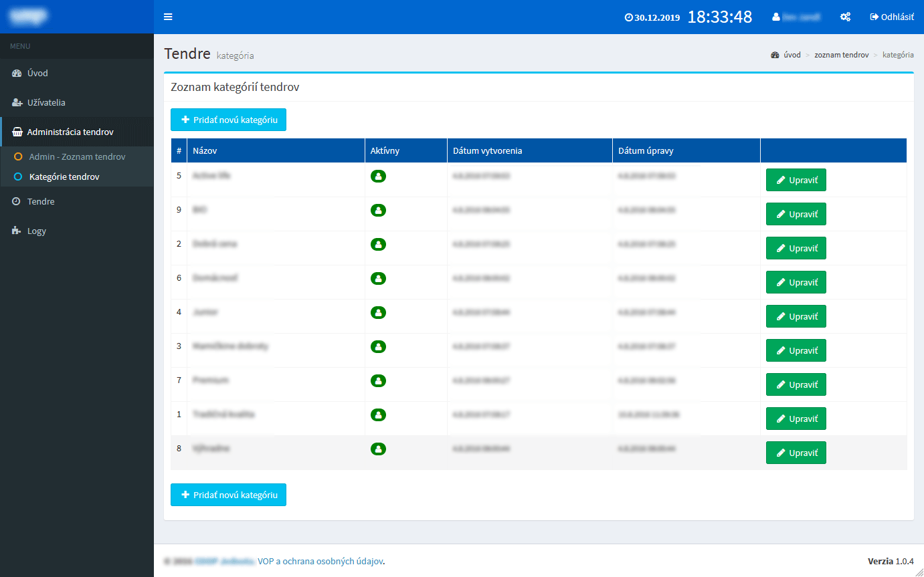Click the clock showing 18:33:48
This screenshot has width=924, height=577.
pyautogui.click(x=720, y=17)
